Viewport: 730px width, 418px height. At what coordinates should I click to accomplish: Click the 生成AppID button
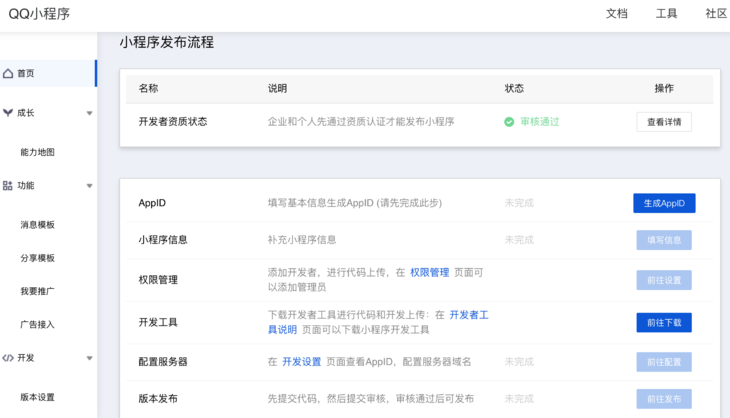664,203
